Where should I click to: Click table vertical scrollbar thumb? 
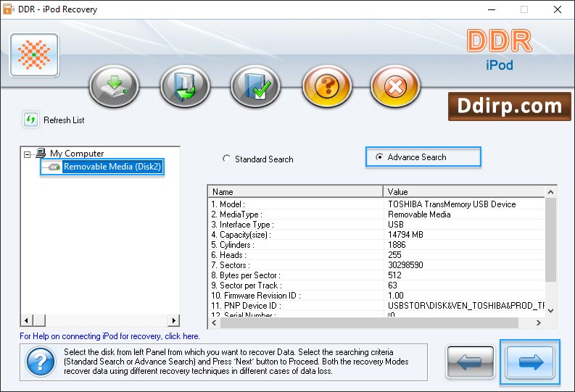tap(550, 240)
